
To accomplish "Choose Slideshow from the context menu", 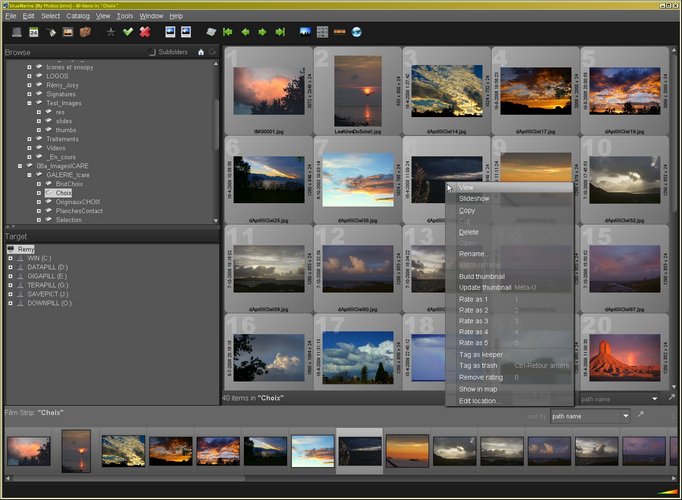I will tap(474, 199).
